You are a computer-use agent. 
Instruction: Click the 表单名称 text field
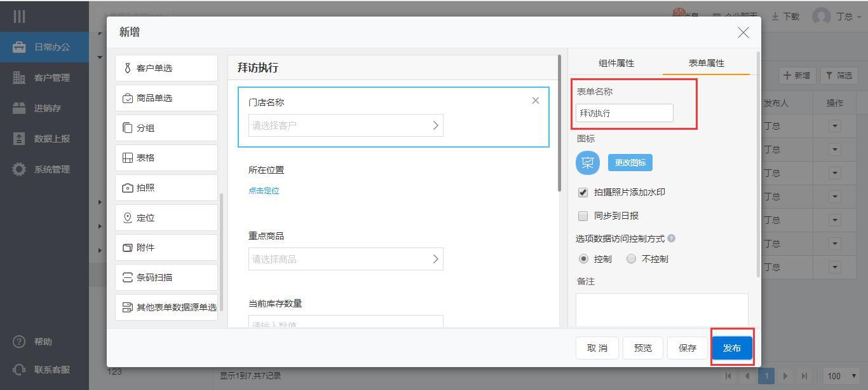coord(624,113)
